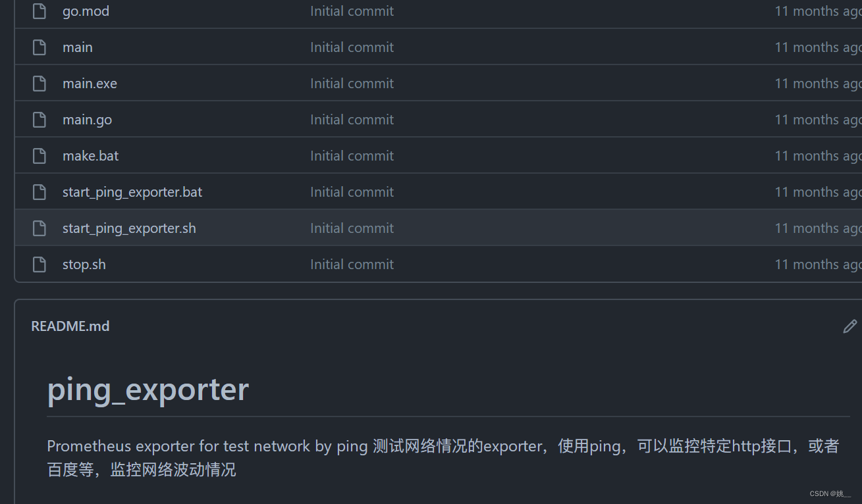Click the file icon beside main.go
Viewport: 862px width, 504px height.
(x=39, y=119)
